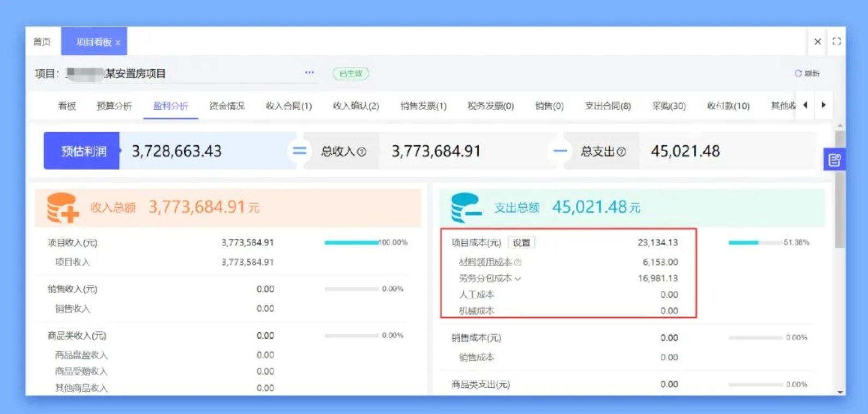
Task: Open the project selector 某安置房项目 field
Action: [180, 74]
